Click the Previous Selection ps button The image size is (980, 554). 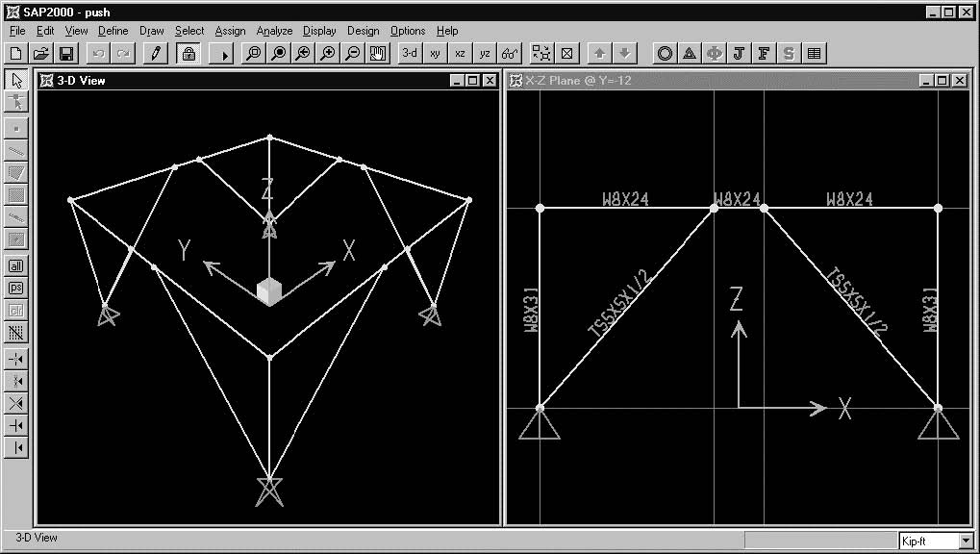coord(16,288)
